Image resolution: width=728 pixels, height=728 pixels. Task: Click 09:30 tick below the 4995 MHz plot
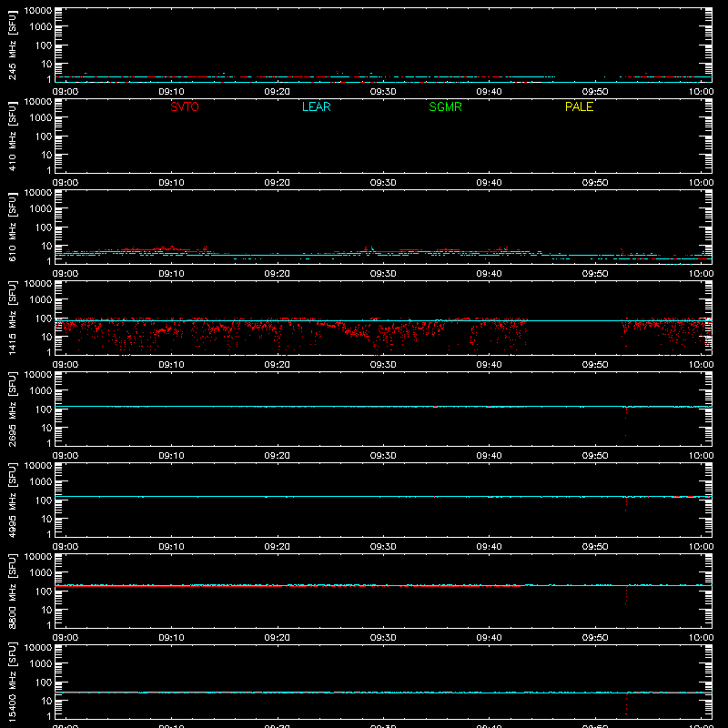tap(383, 547)
